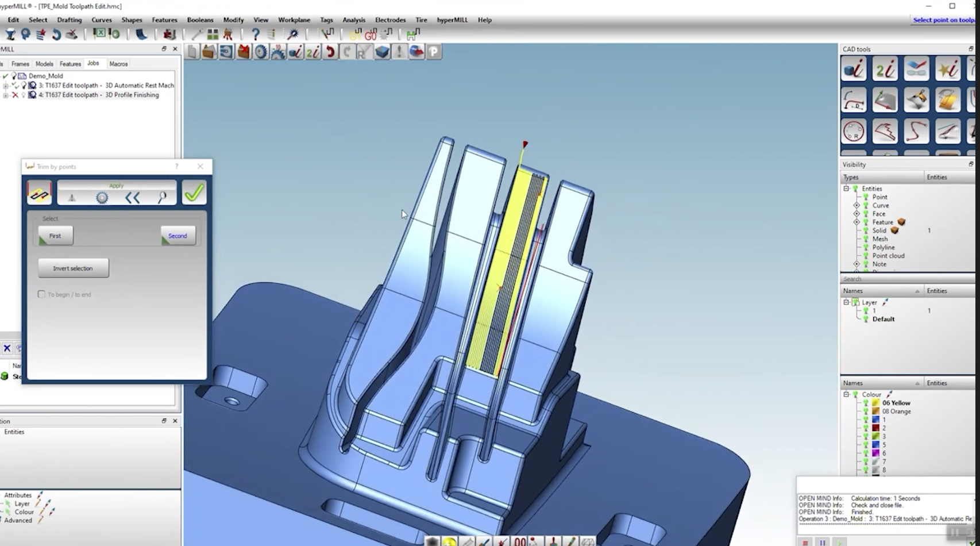Toggle visibility bulb for Point entity type
The image size is (980, 546).
click(866, 197)
